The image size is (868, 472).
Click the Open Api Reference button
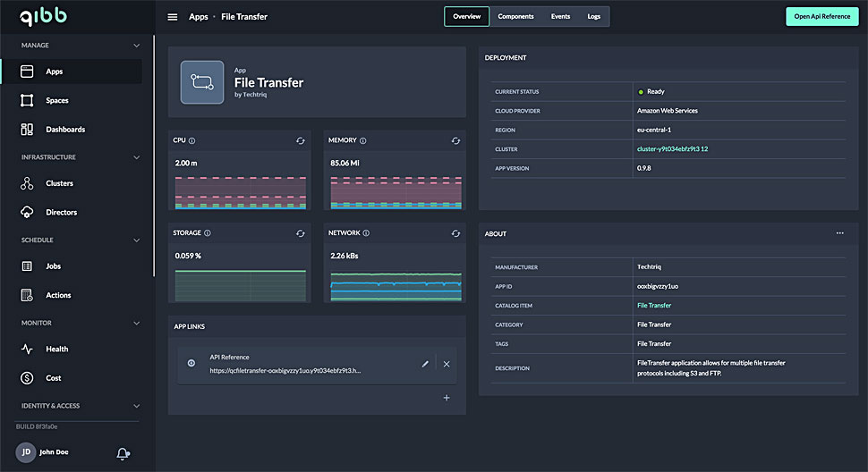(x=821, y=17)
